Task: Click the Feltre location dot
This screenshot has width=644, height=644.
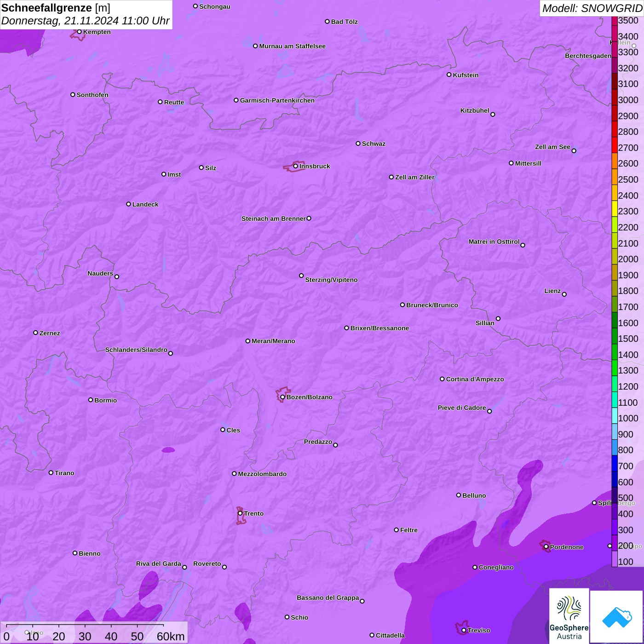Action: coord(397,530)
